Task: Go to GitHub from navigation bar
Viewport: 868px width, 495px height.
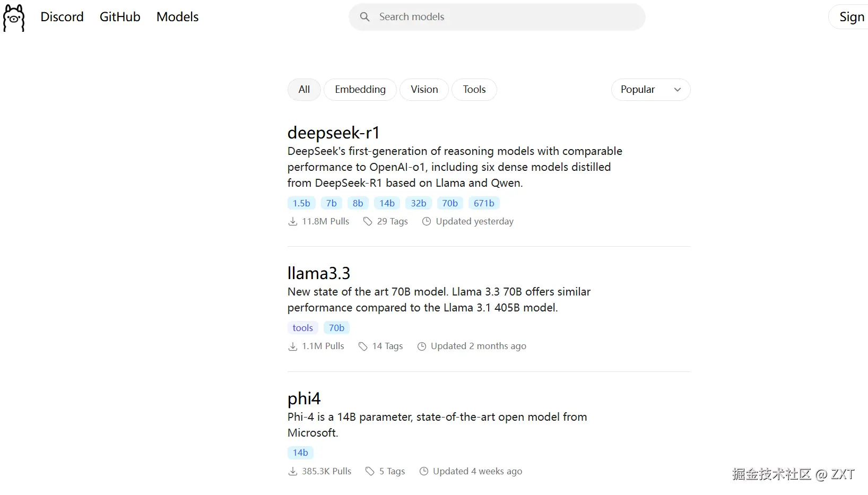Action: click(x=120, y=17)
